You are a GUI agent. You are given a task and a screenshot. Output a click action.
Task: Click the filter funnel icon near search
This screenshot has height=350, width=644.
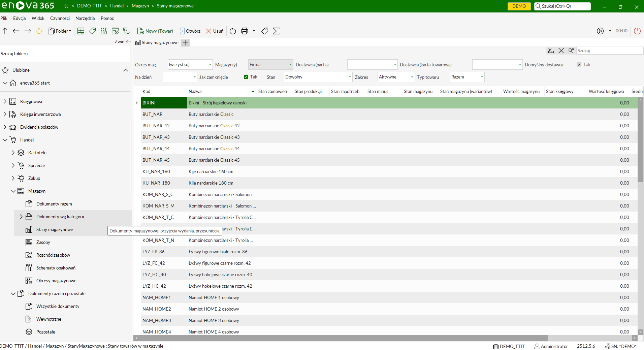[551, 51]
